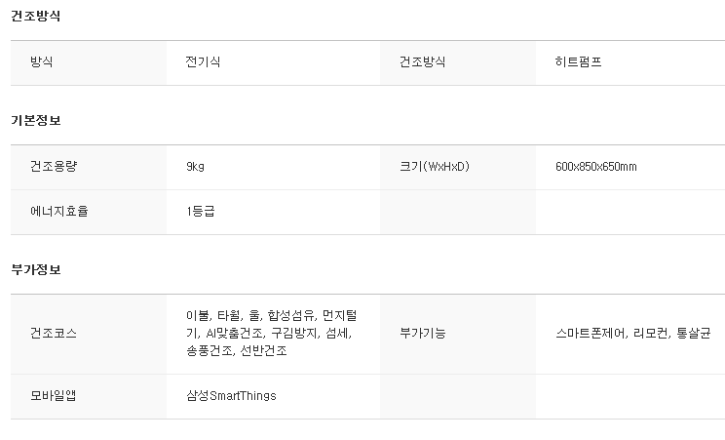Click the 스마트폰제어, 리모컨, 통살균 value
This screenshot has height=440, width=725.
pos(633,333)
